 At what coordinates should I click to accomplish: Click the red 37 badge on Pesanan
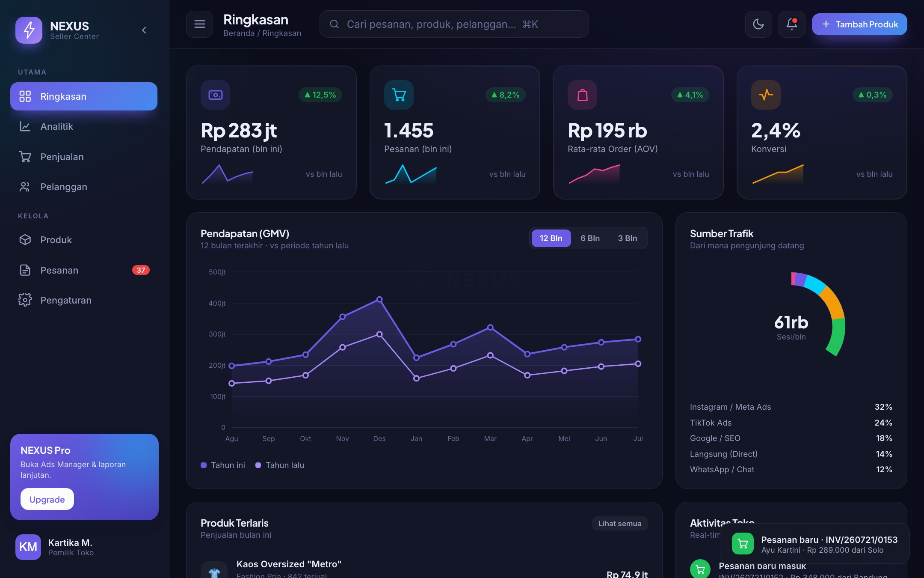click(141, 270)
